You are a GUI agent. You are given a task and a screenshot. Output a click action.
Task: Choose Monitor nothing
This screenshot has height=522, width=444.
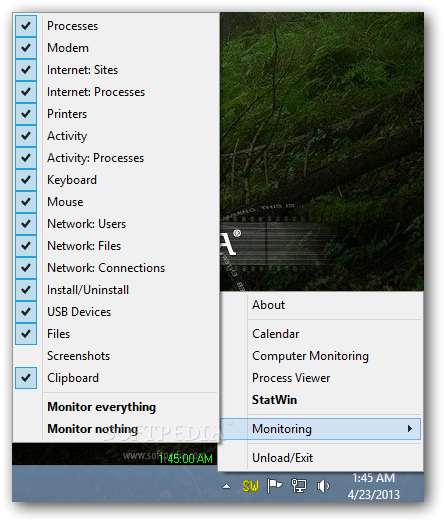pyautogui.click(x=115, y=429)
